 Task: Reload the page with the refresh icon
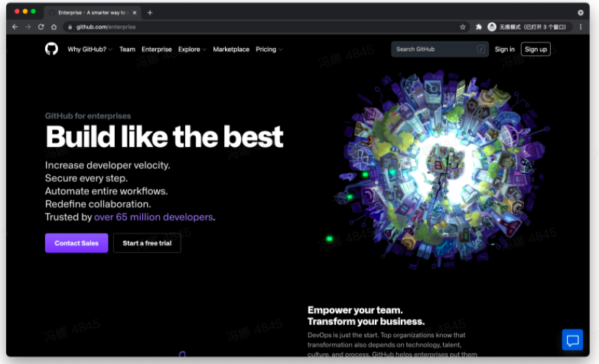click(41, 27)
